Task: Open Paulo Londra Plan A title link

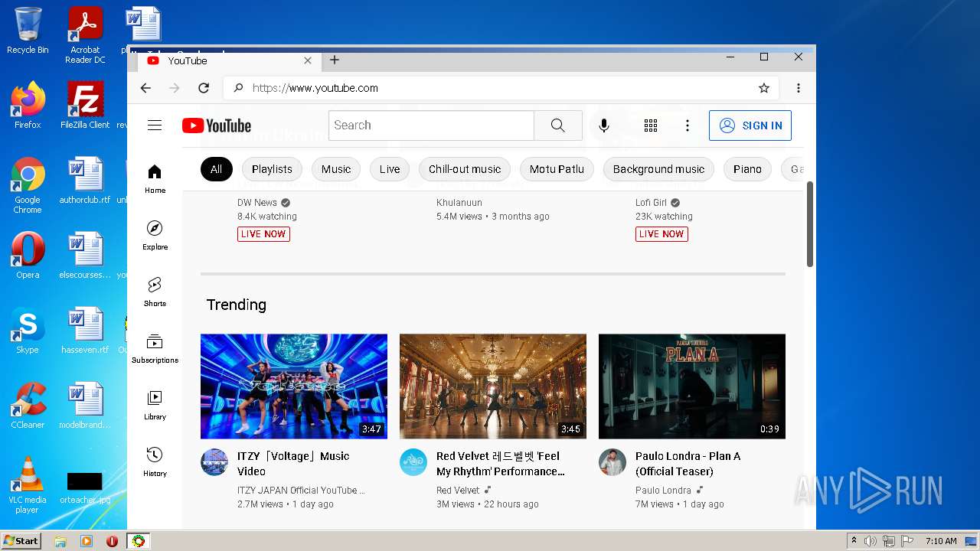Action: coord(688,464)
